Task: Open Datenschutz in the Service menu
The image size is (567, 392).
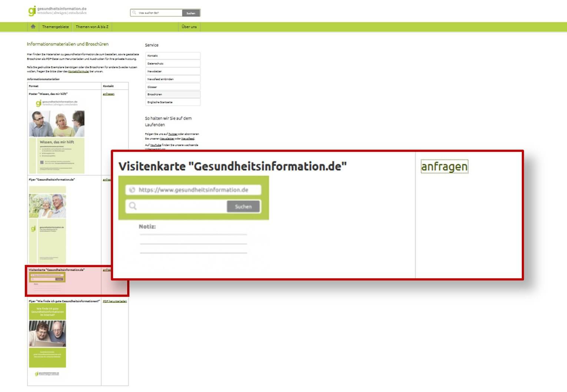Action: (173, 63)
